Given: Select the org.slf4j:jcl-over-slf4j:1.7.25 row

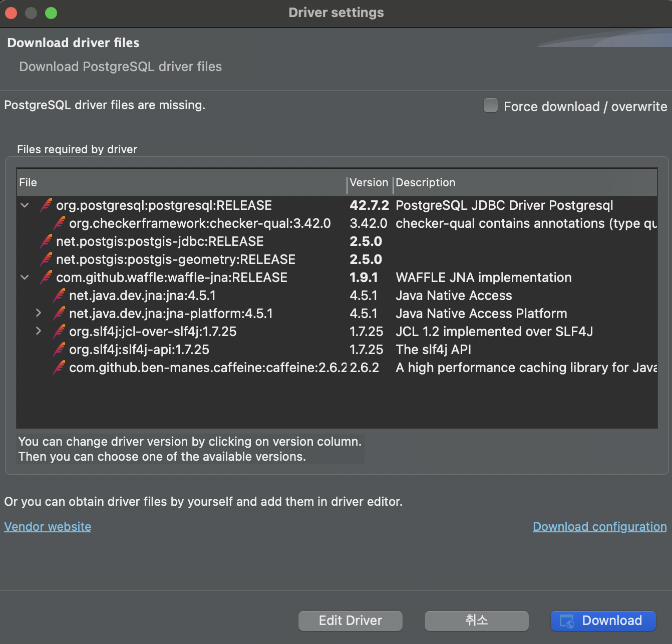Looking at the screenshot, I should [337, 332].
